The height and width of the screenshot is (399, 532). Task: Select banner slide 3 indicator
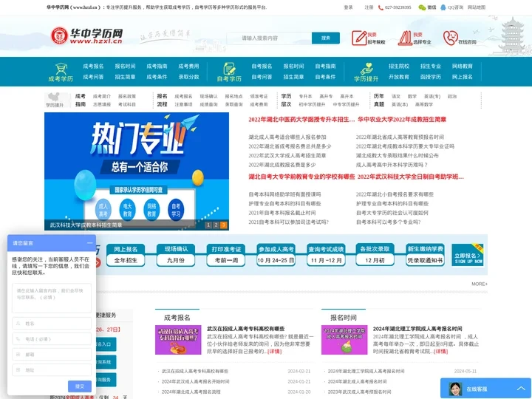[224, 225]
